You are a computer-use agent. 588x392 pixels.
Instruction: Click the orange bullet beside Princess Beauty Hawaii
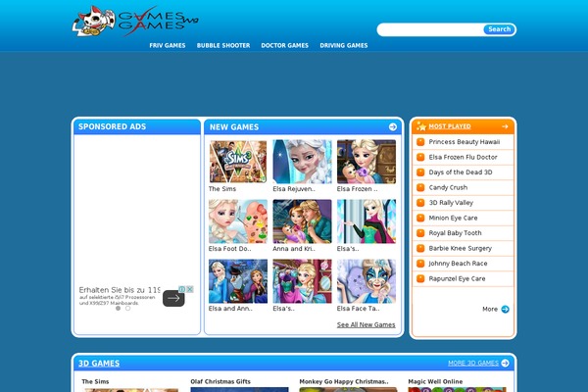click(x=420, y=142)
